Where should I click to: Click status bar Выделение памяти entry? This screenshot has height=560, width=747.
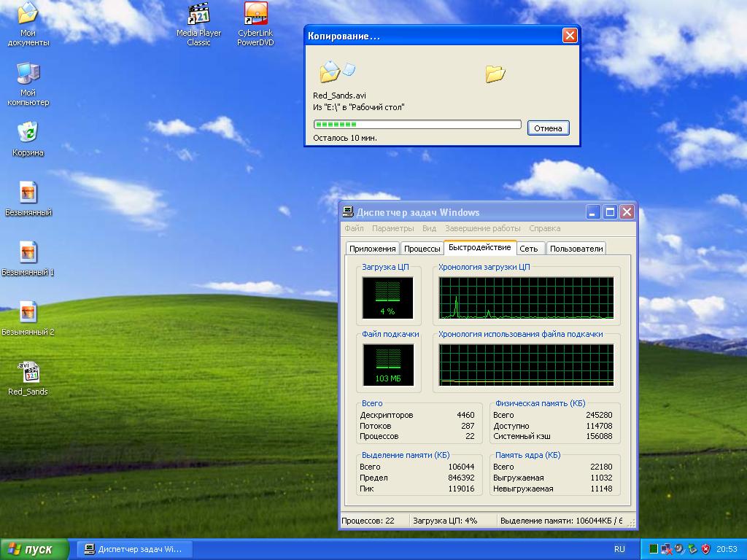pyautogui.click(x=561, y=521)
